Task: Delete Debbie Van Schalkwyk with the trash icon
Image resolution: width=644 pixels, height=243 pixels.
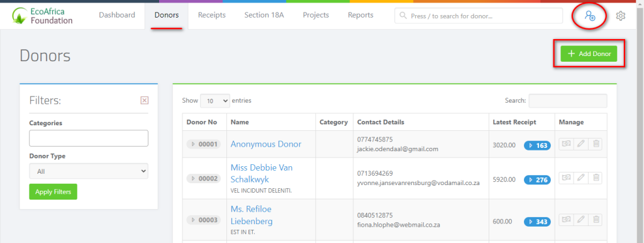Action: tap(596, 178)
